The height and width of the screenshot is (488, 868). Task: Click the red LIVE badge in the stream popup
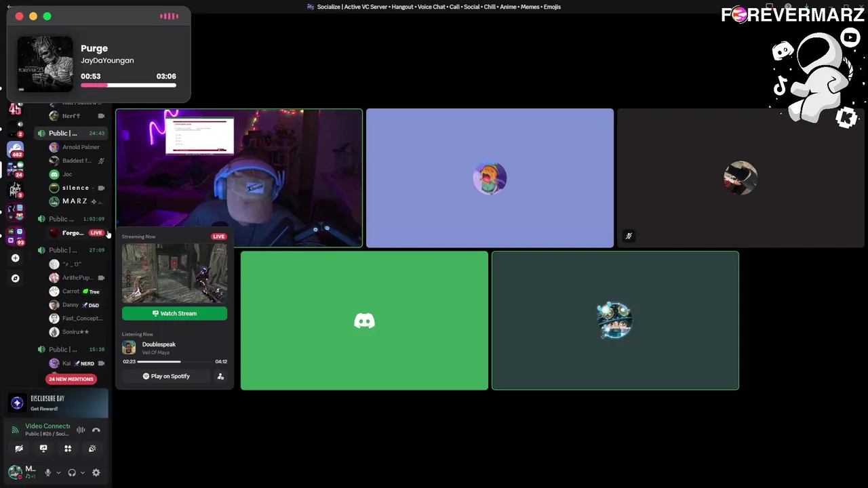218,237
